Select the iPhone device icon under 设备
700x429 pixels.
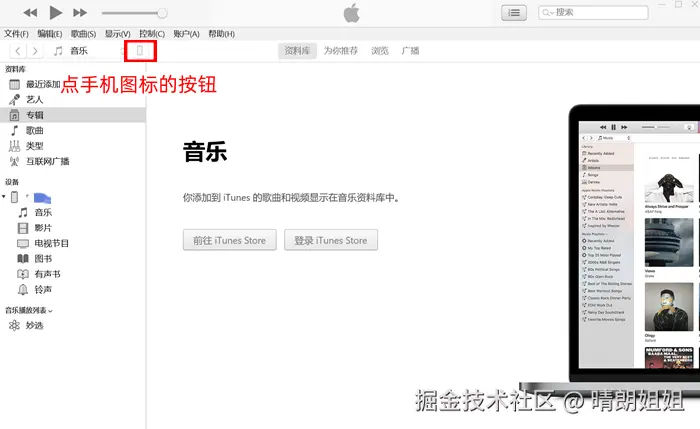(14, 197)
